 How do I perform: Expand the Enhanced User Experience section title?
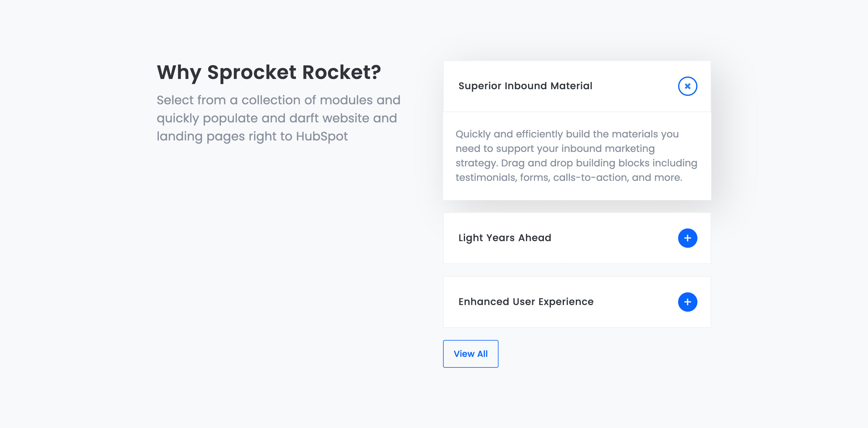click(x=526, y=302)
